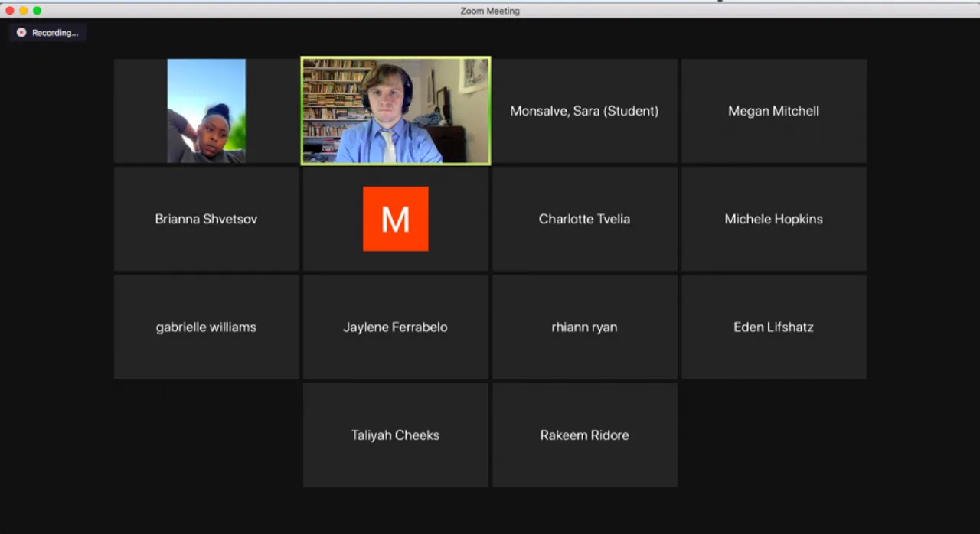Click rhiann ryan's participant tile

(x=584, y=327)
